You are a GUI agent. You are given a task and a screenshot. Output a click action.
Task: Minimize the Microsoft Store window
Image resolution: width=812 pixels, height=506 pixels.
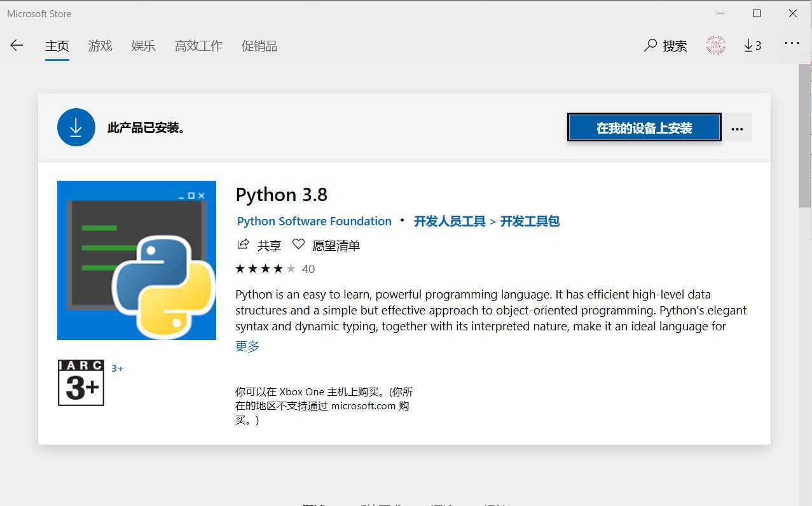pyautogui.click(x=720, y=13)
